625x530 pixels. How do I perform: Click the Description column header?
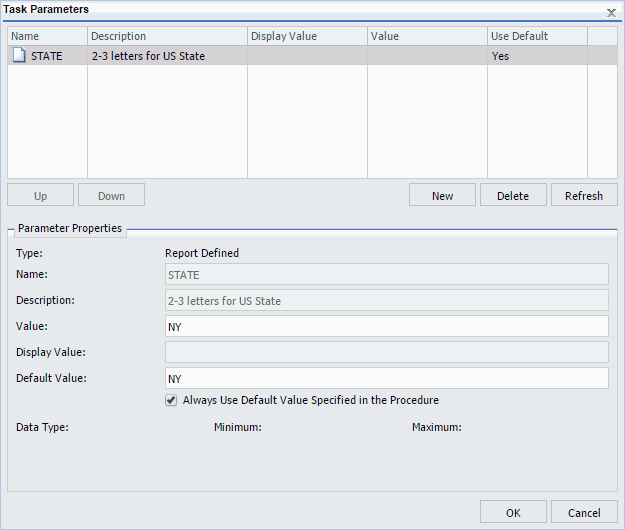click(x=167, y=36)
